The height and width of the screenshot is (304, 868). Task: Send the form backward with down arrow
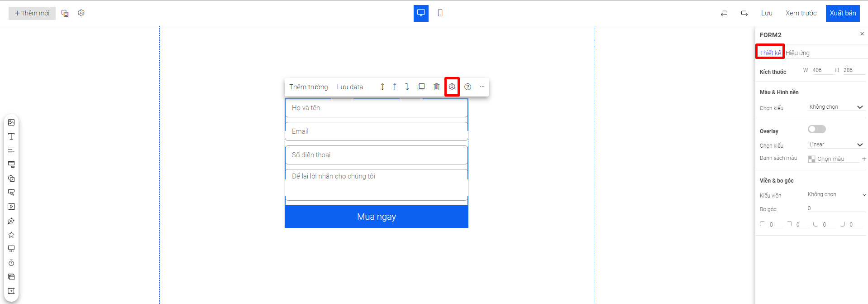pyautogui.click(x=407, y=87)
